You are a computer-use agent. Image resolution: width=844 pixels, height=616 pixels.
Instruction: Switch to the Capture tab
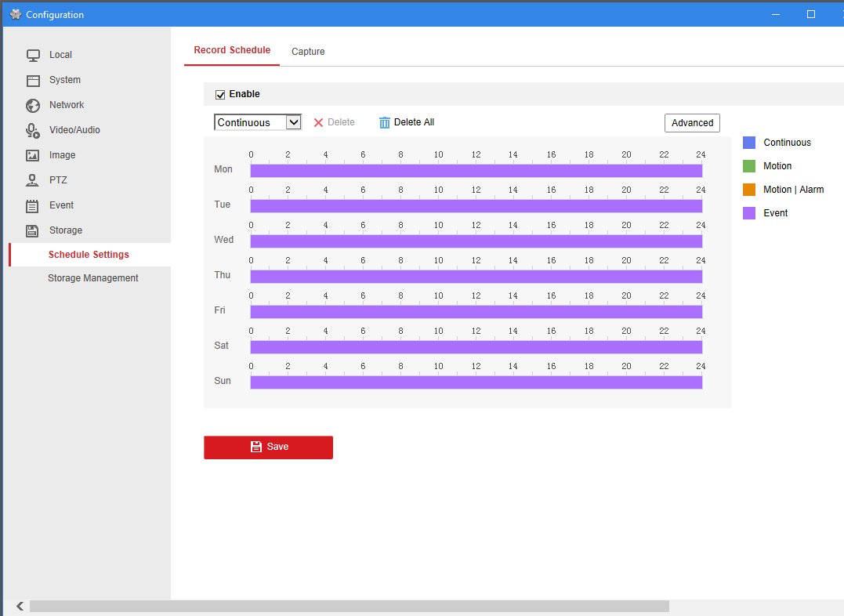click(x=308, y=52)
